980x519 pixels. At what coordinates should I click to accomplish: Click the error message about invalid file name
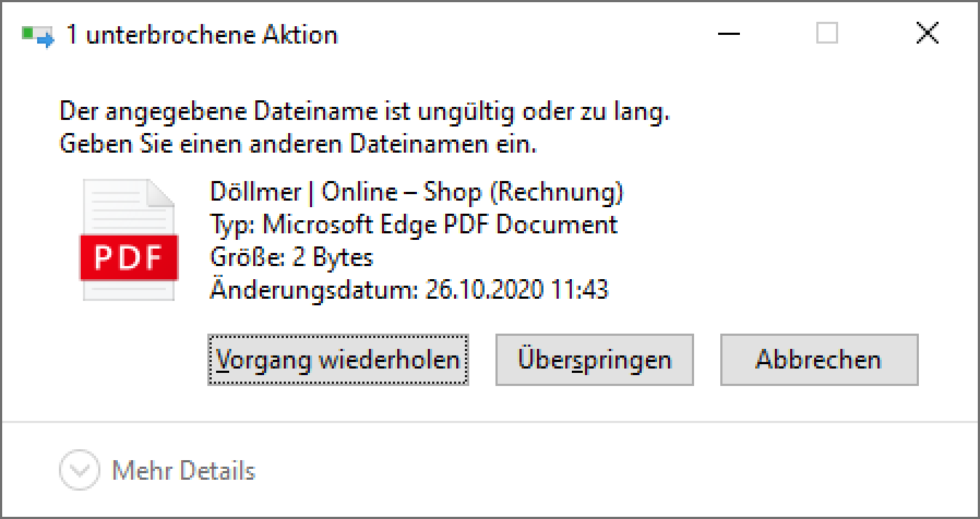coord(364,113)
